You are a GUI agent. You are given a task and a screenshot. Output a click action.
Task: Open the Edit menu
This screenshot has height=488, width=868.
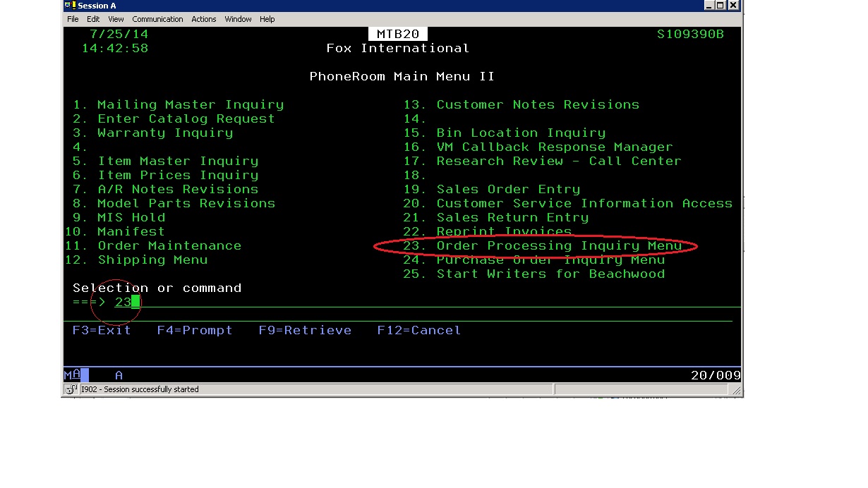point(93,19)
